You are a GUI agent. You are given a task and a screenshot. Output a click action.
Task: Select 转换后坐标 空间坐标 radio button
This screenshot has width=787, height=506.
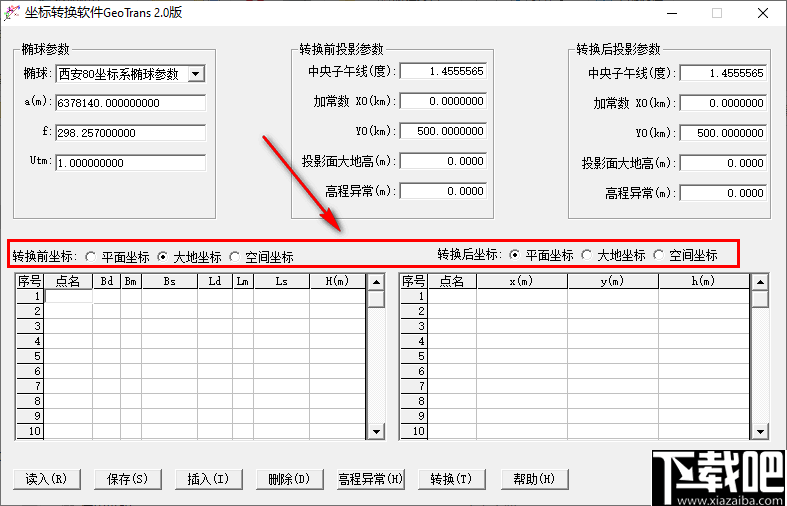[658, 255]
